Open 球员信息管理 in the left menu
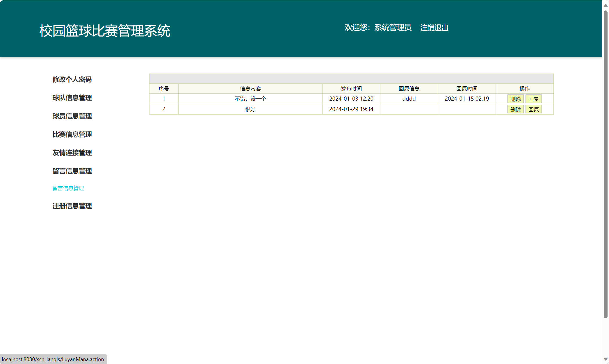 coord(72,116)
